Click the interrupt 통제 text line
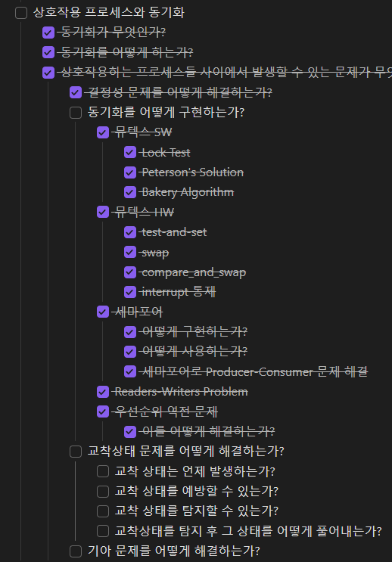The width and height of the screenshot is (392, 562). tap(179, 292)
